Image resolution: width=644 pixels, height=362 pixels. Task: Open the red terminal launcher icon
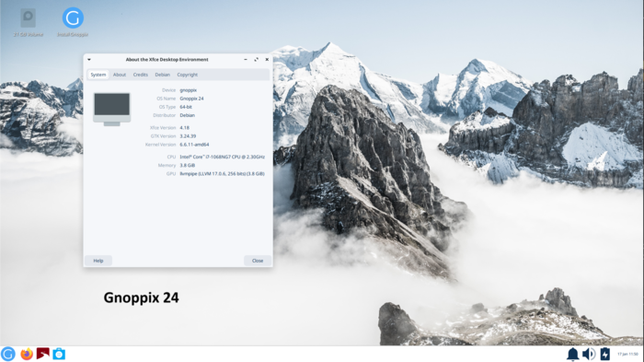42,354
